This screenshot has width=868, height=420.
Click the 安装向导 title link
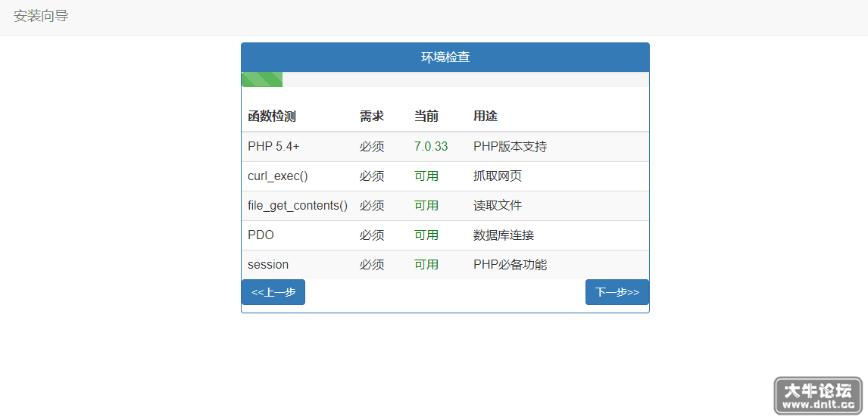tap(41, 16)
